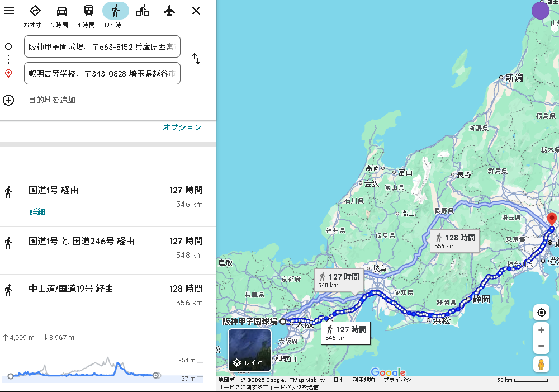Click the purple account avatar
The height and width of the screenshot is (392, 559).
point(541,11)
